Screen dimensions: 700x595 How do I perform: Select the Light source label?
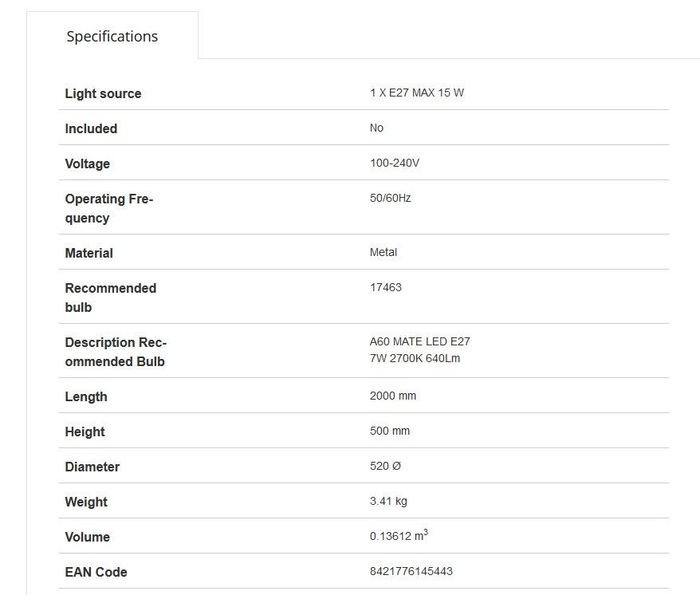tap(103, 93)
